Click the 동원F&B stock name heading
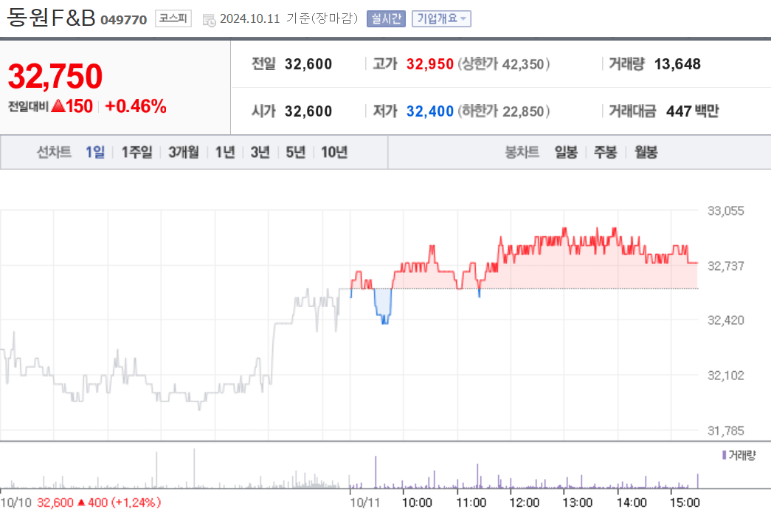 51,17
